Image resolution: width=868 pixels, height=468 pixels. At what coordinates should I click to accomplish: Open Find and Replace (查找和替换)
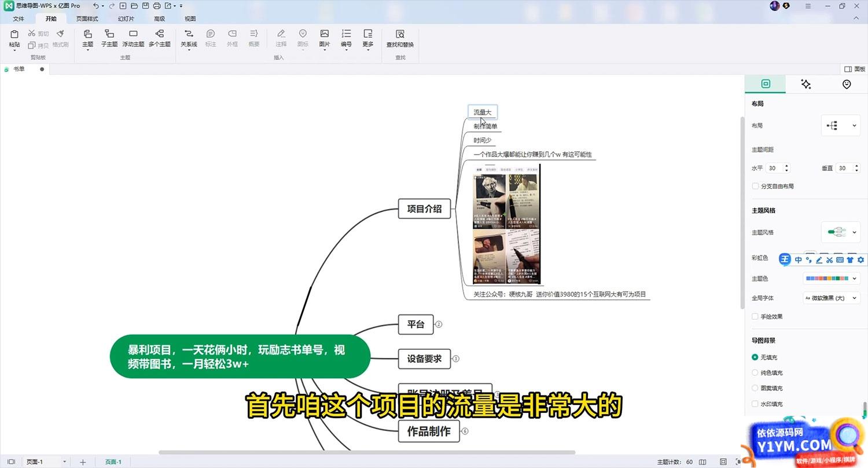pyautogui.click(x=400, y=38)
